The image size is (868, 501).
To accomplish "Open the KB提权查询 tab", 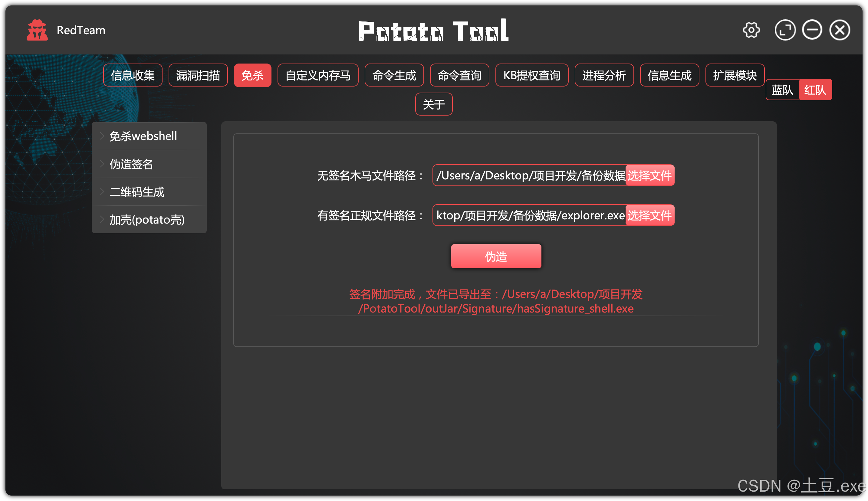I will click(x=531, y=75).
